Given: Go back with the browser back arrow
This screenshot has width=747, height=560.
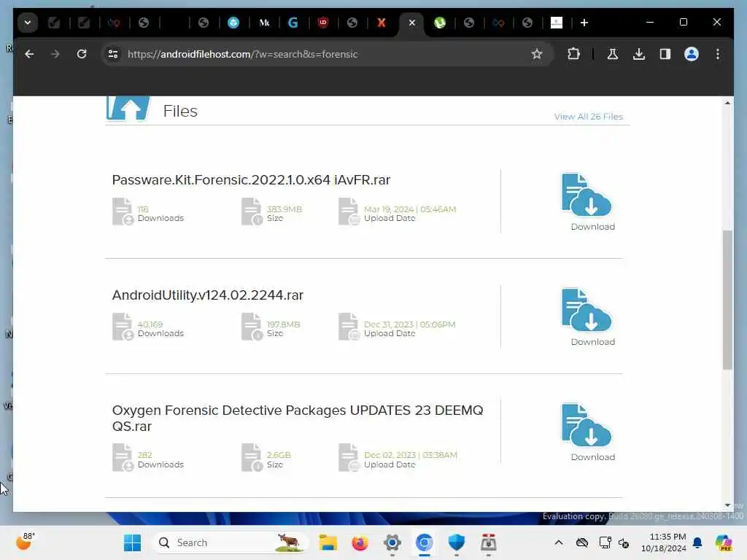Looking at the screenshot, I should (29, 54).
